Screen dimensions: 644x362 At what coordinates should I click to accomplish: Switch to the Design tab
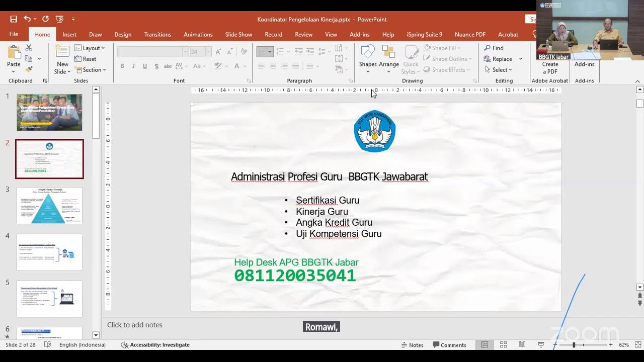pos(123,34)
